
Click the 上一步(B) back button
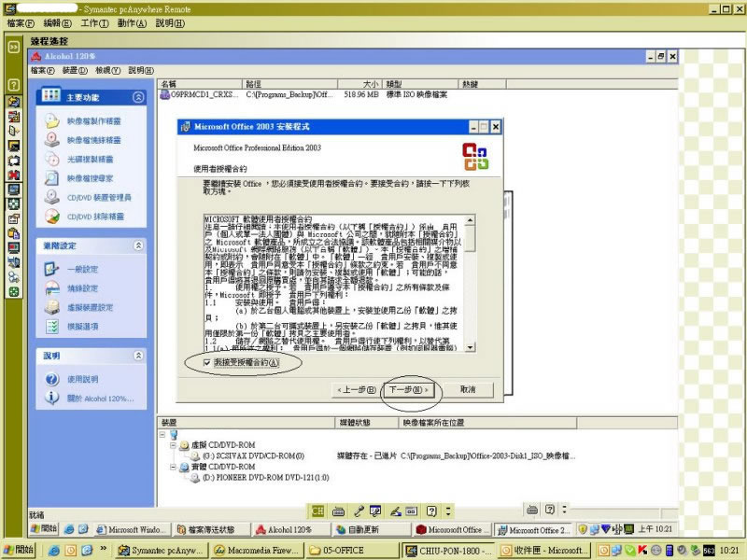click(357, 389)
